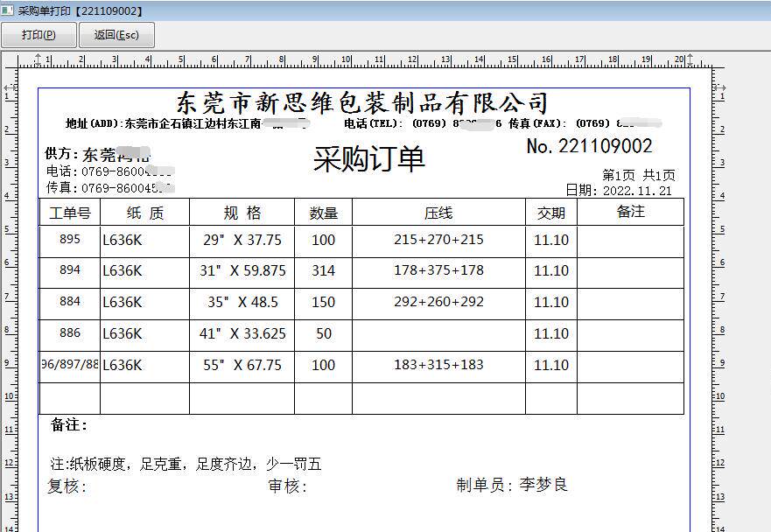Click the 审核: label

288,486
